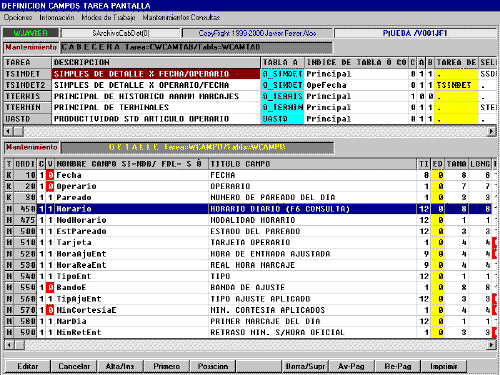Click the cyan UASTD table cell
The width and height of the screenshot is (500, 375).
[282, 119]
